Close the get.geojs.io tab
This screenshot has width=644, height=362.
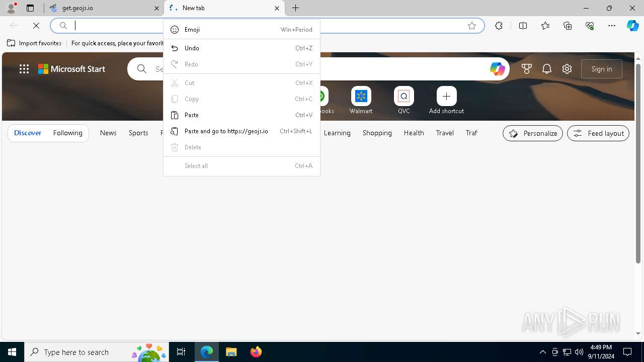point(156,8)
